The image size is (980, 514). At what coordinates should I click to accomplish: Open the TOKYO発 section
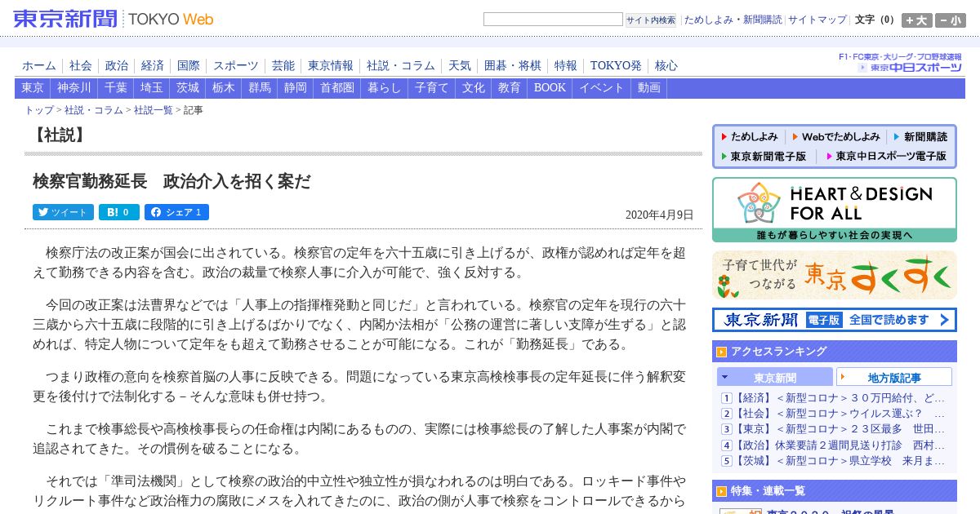(x=616, y=66)
